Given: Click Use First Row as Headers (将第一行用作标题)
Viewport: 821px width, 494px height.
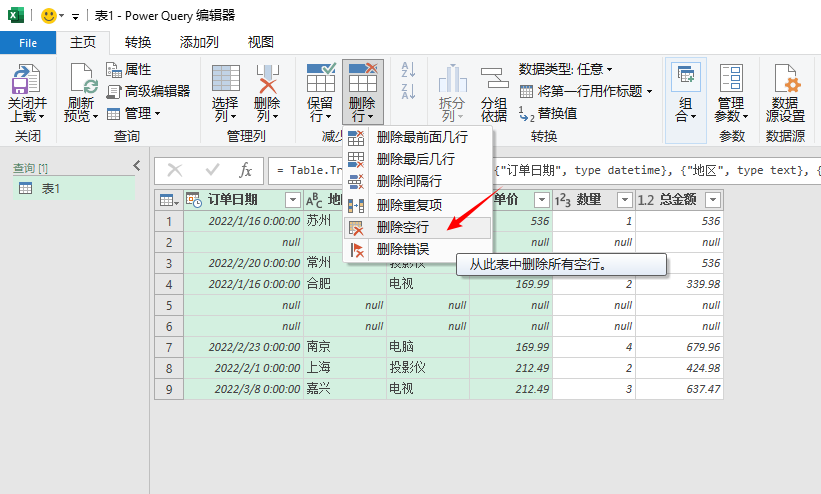Looking at the screenshot, I should point(586,91).
